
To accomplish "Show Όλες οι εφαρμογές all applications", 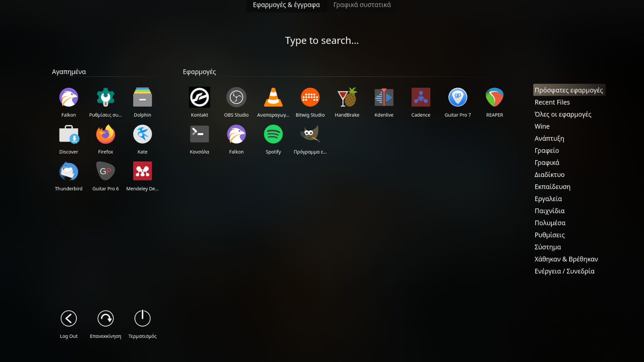I will pos(563,114).
